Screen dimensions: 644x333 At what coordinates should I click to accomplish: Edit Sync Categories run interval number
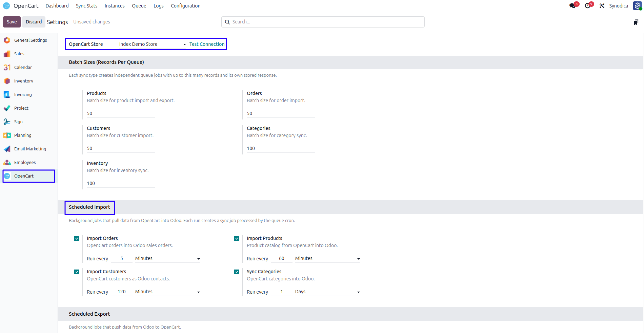click(282, 292)
